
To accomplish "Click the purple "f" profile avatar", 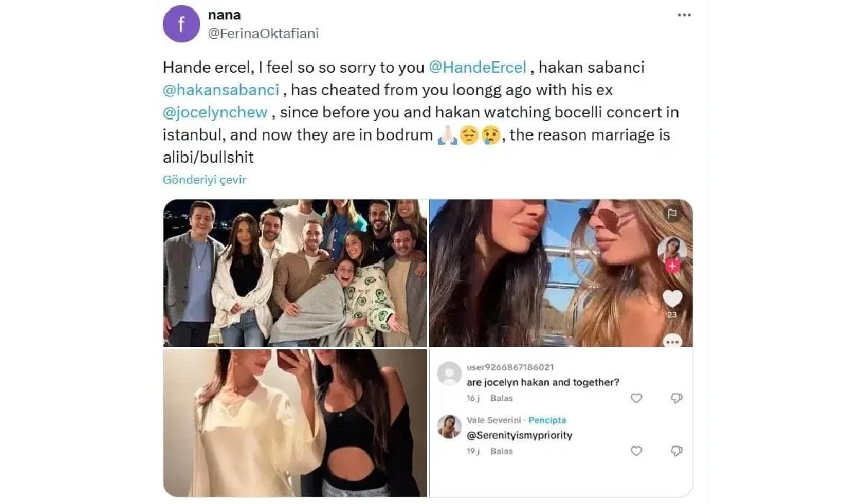I will pos(181,24).
